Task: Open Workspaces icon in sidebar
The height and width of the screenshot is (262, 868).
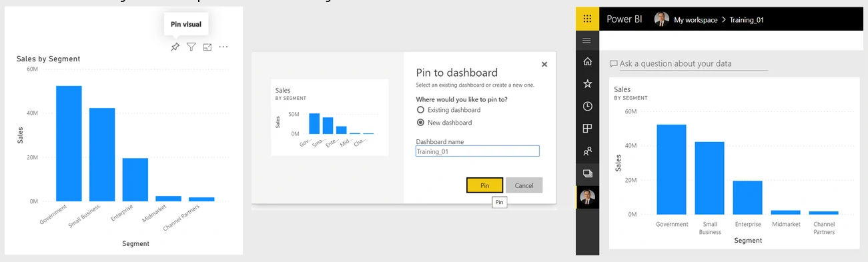Action: pyautogui.click(x=587, y=173)
